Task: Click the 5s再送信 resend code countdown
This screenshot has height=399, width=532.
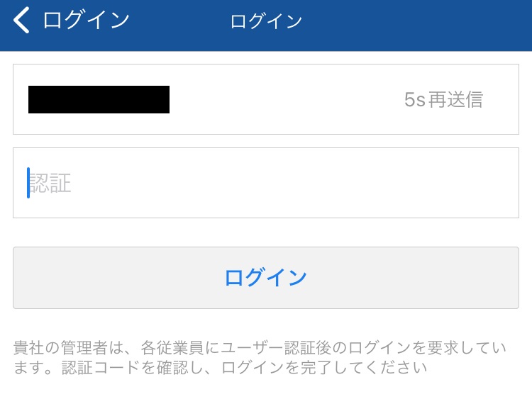Action: (443, 100)
